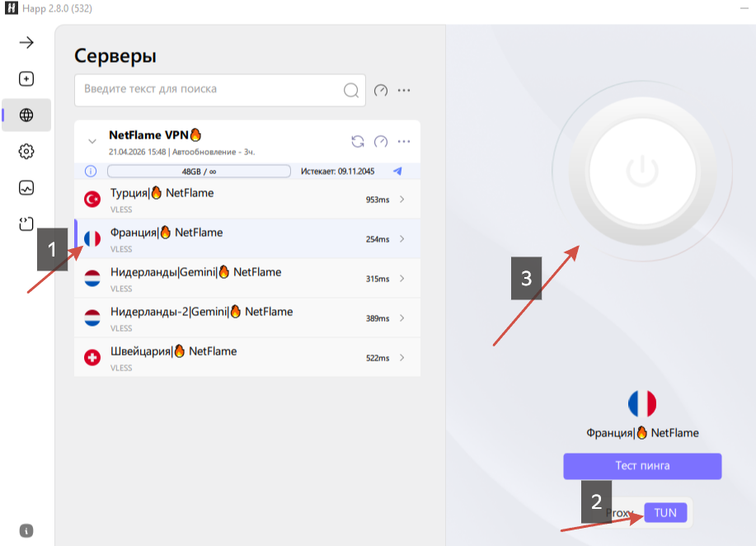Click the 254ms ping value
Image resolution: width=756 pixels, height=546 pixels.
(x=377, y=239)
